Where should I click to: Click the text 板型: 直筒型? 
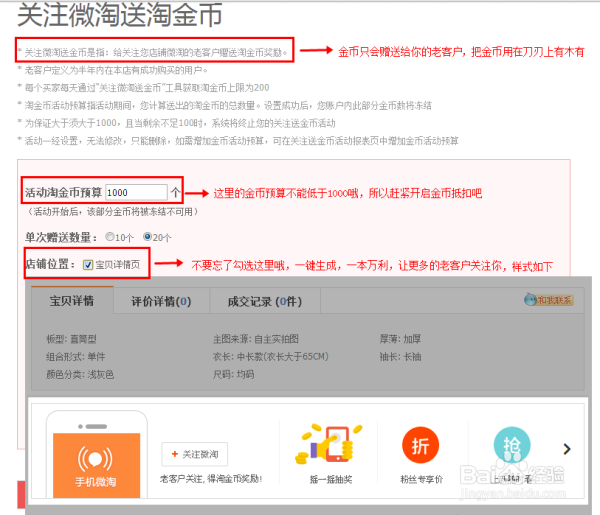click(72, 339)
